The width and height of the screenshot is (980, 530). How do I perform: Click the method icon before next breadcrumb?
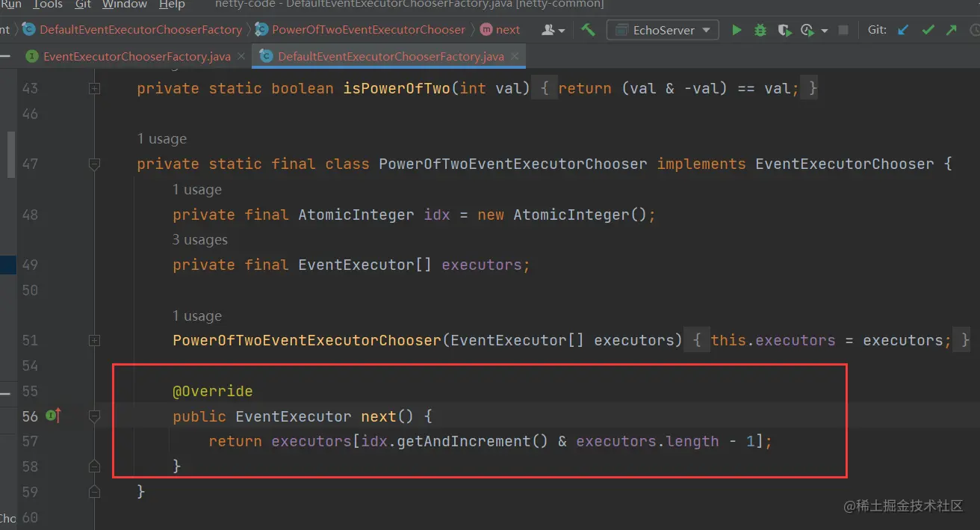486,30
